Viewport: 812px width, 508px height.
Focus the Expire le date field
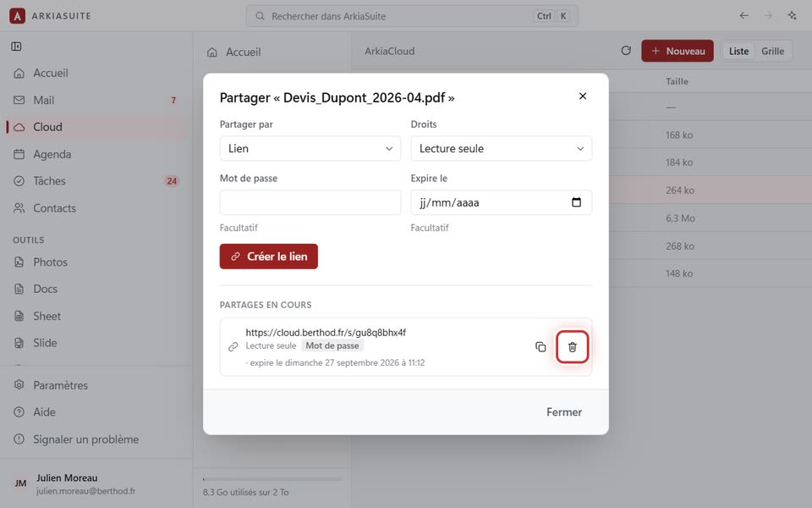pyautogui.click(x=502, y=202)
